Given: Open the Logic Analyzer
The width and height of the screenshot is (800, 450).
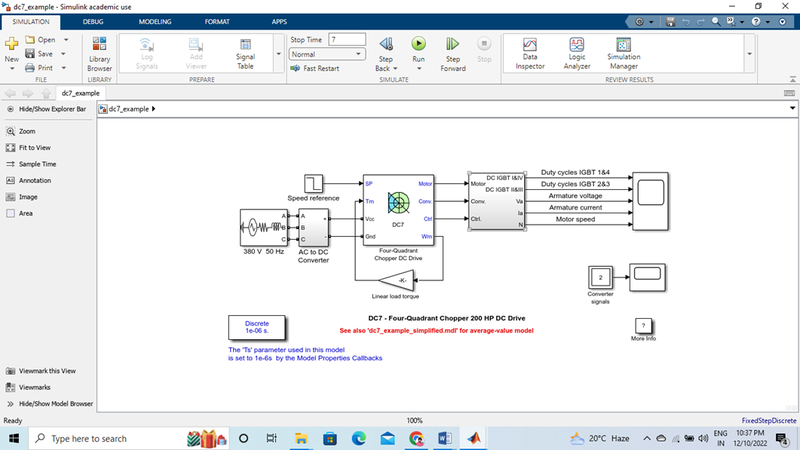Looking at the screenshot, I should (x=577, y=54).
